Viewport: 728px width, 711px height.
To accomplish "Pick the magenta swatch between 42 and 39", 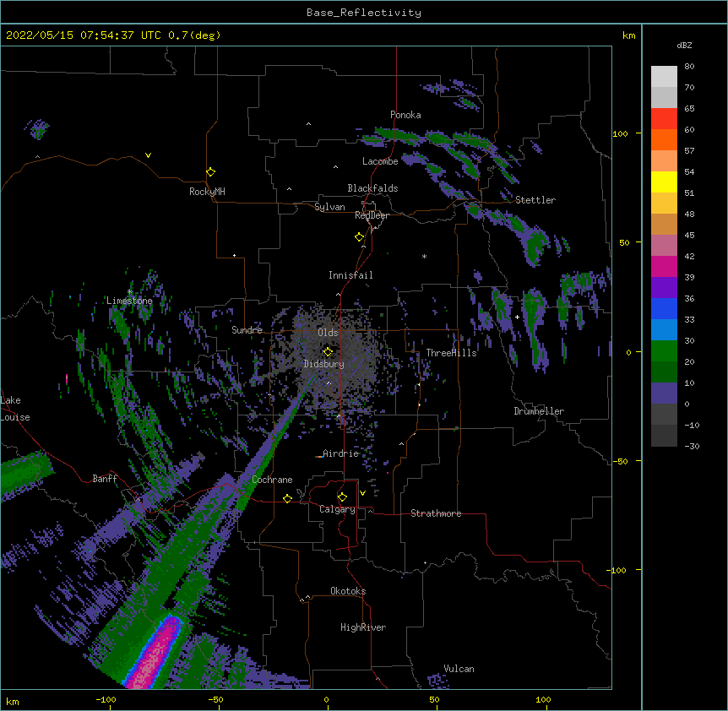I will coord(664,266).
